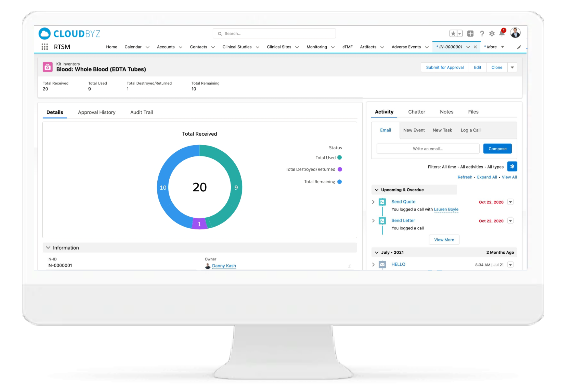This screenshot has height=392, width=566.
Task: Click the Kit Inventory record icon
Action: pos(47,67)
